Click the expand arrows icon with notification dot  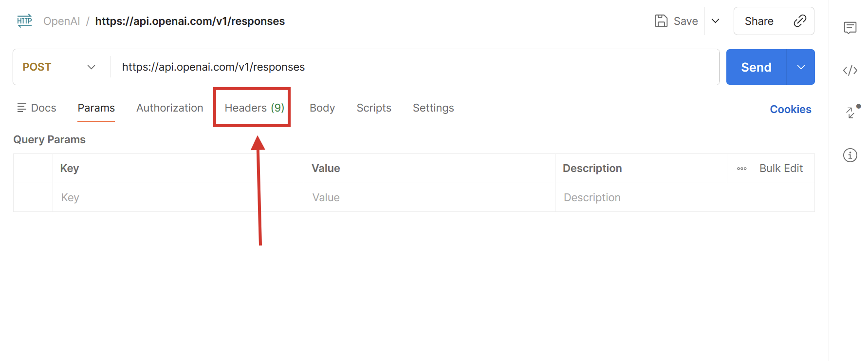click(x=850, y=113)
